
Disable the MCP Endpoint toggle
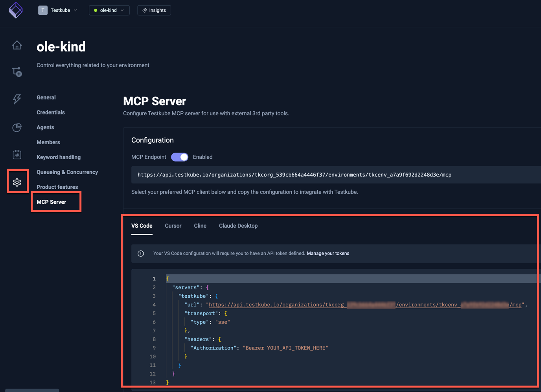tap(180, 157)
